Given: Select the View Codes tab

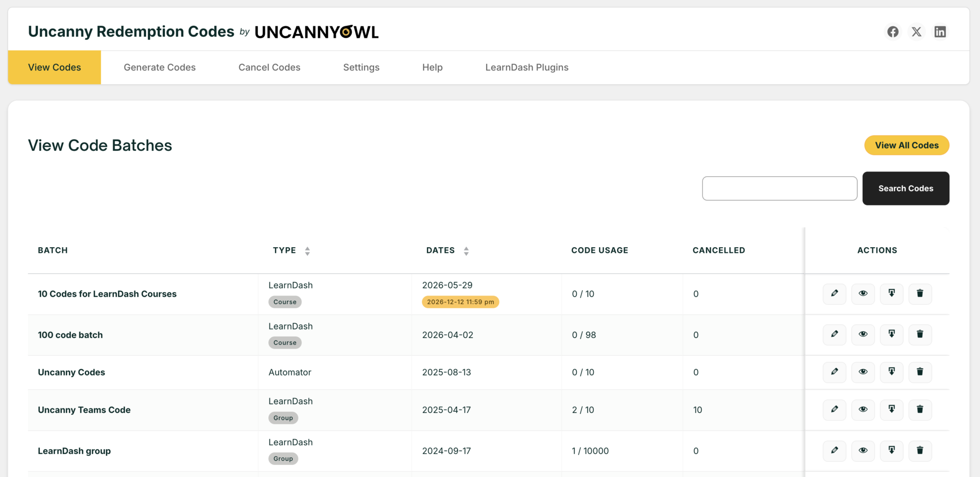Looking at the screenshot, I should [55, 68].
